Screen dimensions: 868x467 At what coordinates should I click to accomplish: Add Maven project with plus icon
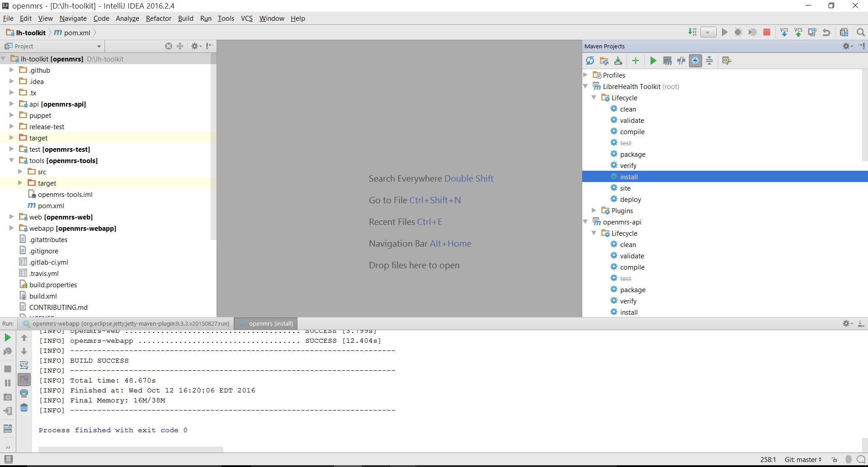point(635,61)
